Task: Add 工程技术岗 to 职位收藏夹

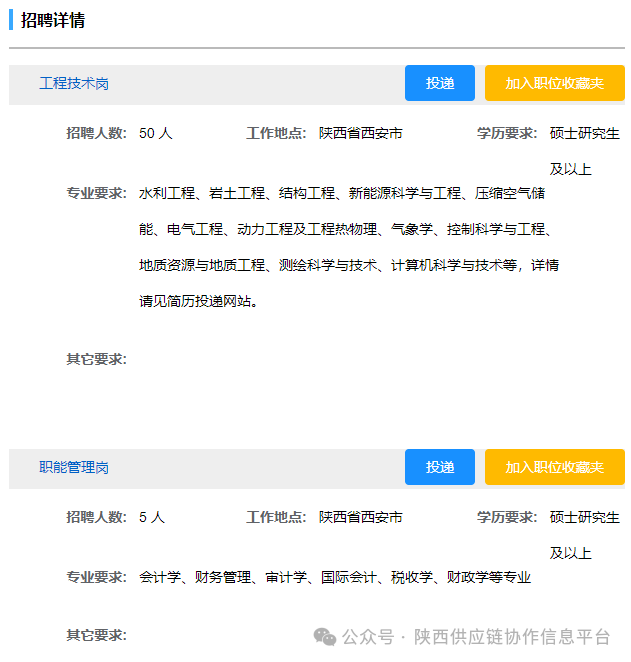Action: click(554, 83)
